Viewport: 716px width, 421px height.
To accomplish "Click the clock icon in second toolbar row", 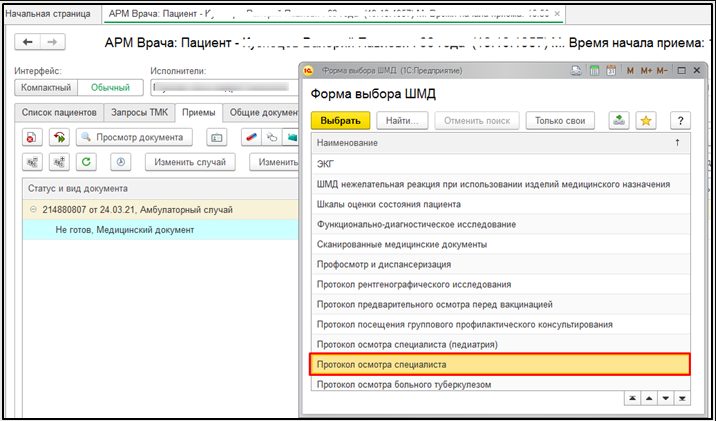I will 120,161.
